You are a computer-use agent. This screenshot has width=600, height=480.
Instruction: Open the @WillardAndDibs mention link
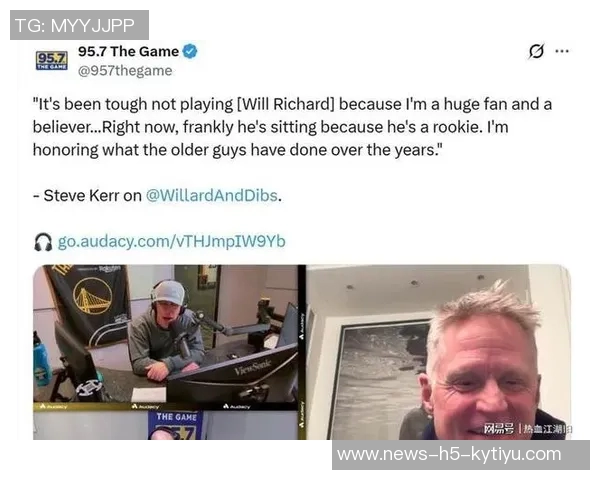point(212,196)
